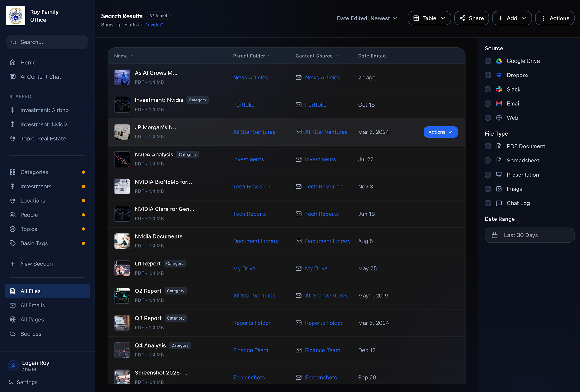Open the Tech Research parent folder link
The height and width of the screenshot is (392, 580).
(252, 187)
